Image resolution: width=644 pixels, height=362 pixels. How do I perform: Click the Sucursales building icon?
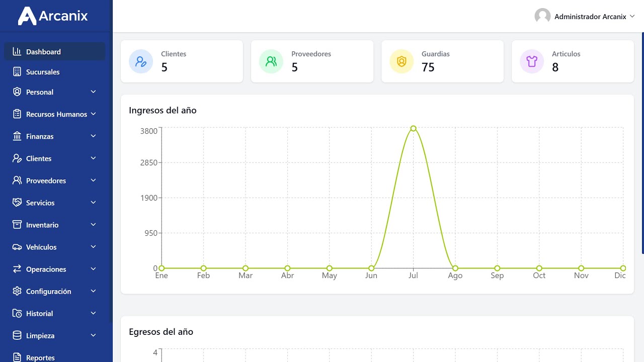coord(17,72)
